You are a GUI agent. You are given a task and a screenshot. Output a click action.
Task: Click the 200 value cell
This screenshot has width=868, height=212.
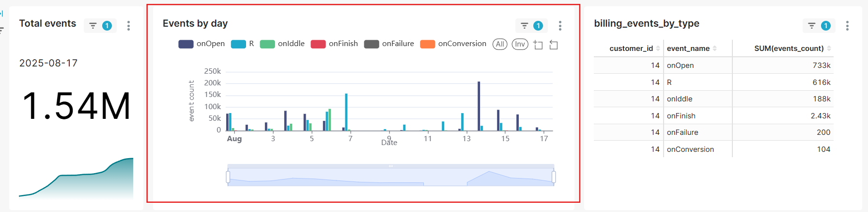pos(783,132)
